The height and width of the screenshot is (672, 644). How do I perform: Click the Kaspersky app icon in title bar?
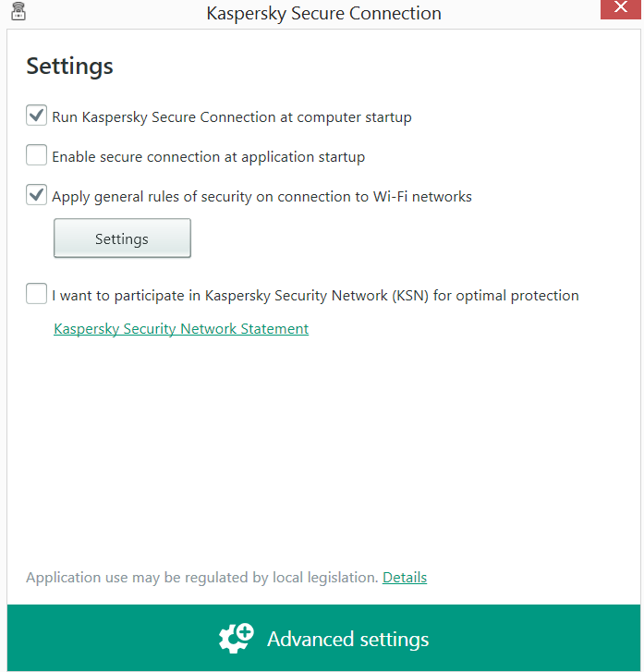pos(17,12)
